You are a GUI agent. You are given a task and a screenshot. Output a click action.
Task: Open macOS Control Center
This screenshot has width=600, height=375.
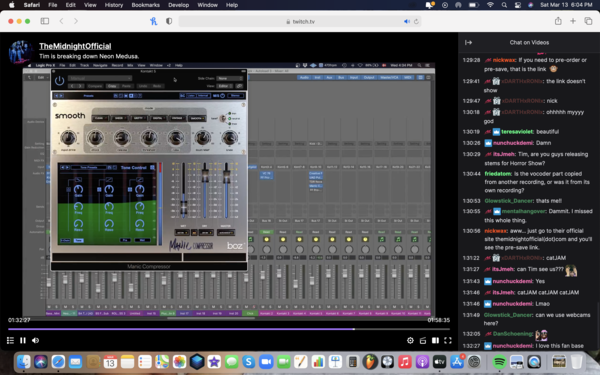tap(517, 5)
